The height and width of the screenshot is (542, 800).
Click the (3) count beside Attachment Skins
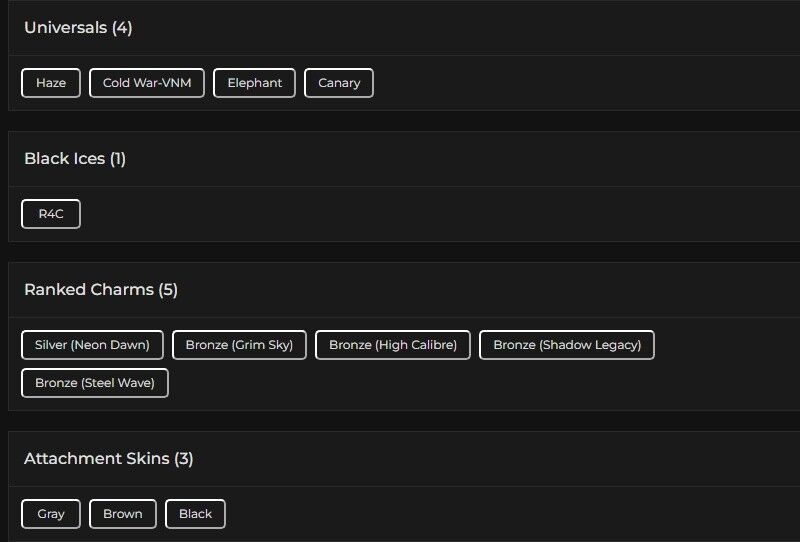point(184,459)
